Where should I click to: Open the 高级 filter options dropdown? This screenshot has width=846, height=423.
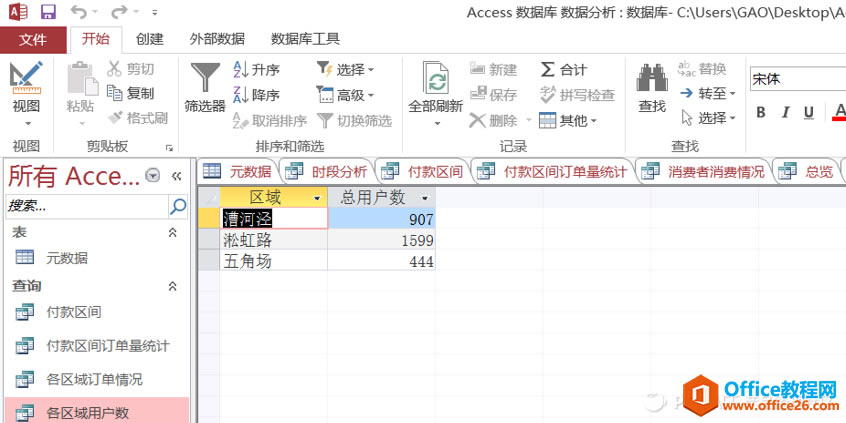(x=345, y=95)
